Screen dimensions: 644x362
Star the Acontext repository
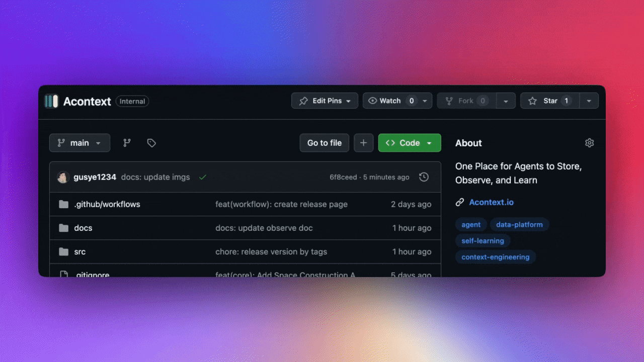coord(549,101)
